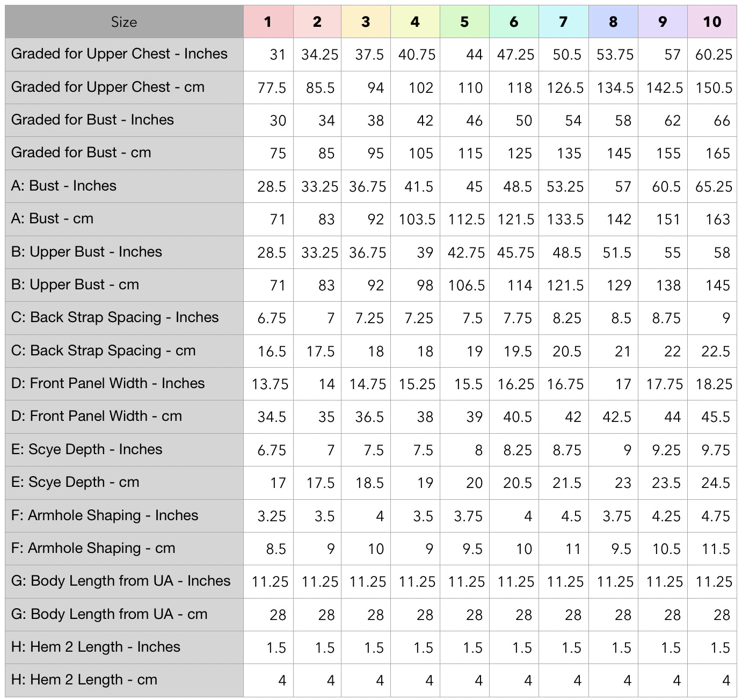742x700 pixels.
Task: Click the 'G: Body Length from UA - Inches' label
Action: click(x=121, y=581)
